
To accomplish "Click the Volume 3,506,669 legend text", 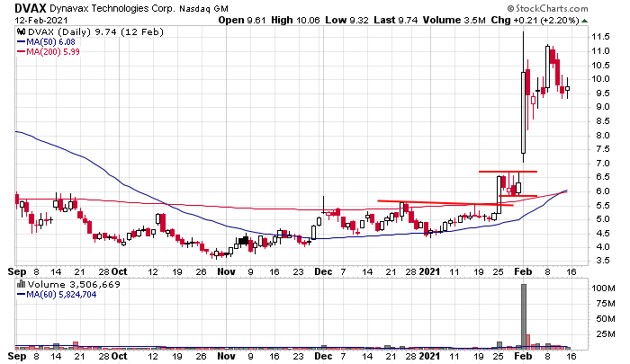I will 74,285.
